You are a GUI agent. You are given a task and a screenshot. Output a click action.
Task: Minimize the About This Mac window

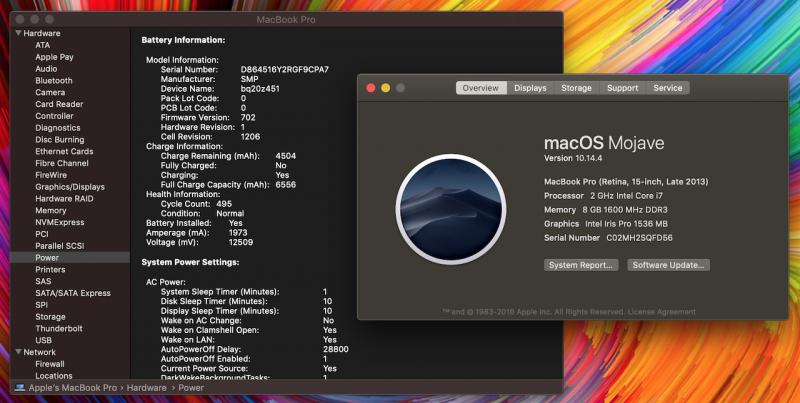pyautogui.click(x=385, y=88)
